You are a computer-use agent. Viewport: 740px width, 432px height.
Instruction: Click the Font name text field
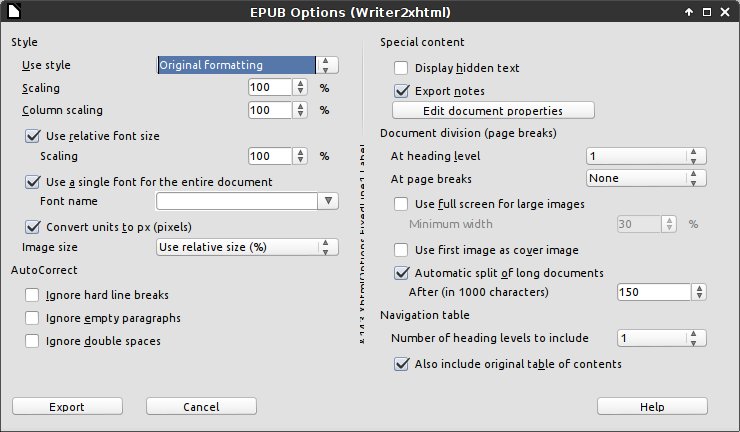(237, 201)
